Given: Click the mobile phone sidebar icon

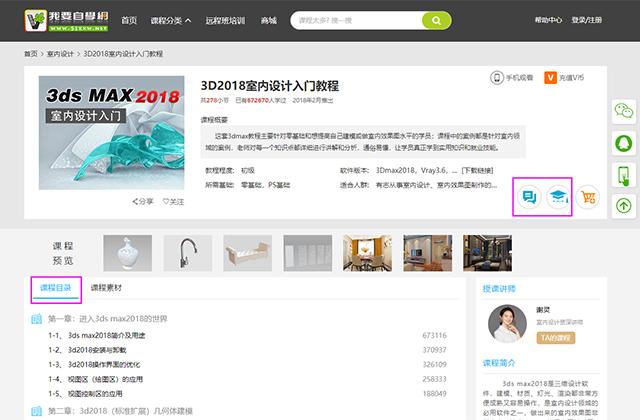Looking at the screenshot, I should point(624,176).
